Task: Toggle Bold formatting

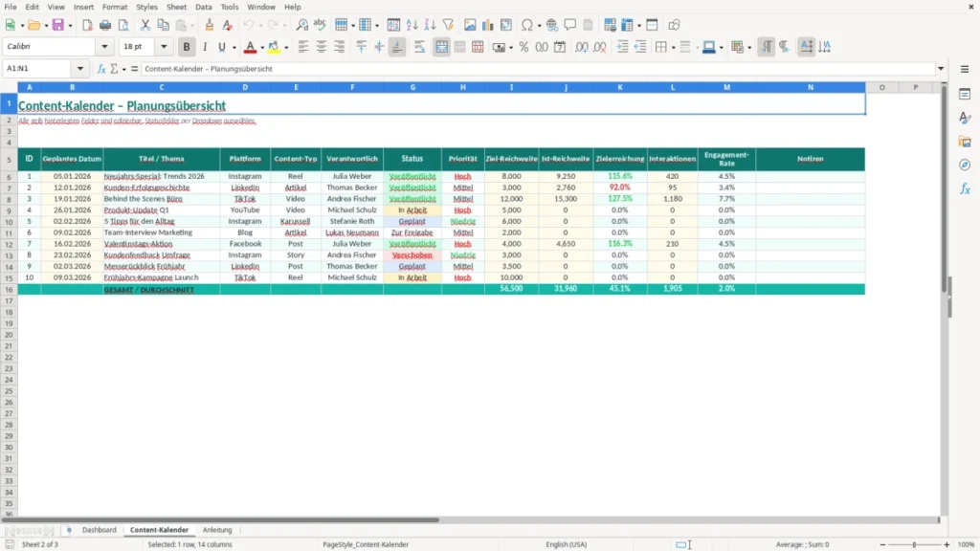Action: pos(187,47)
